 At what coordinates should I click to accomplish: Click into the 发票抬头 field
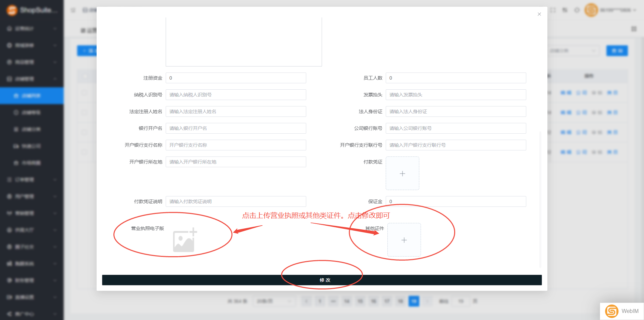(x=455, y=95)
